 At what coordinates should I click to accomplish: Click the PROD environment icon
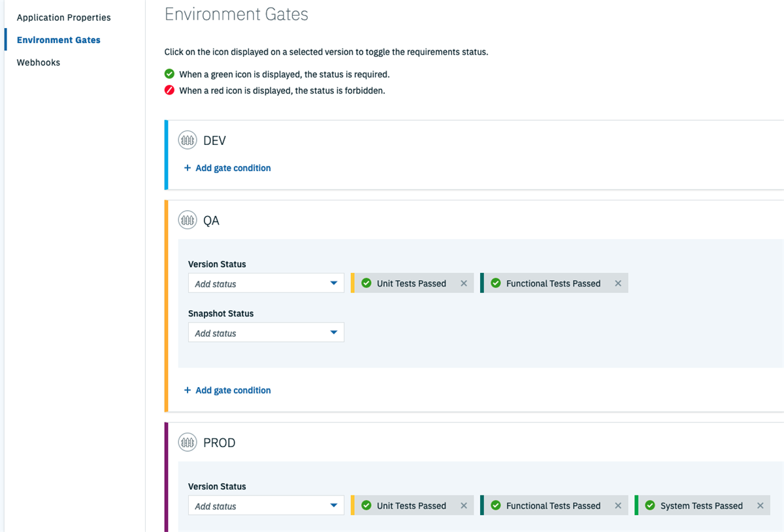click(x=188, y=442)
